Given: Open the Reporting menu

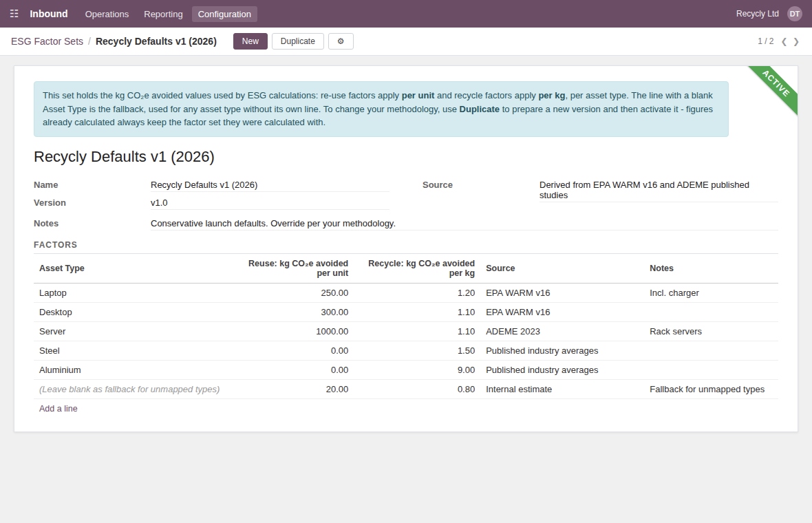Looking at the screenshot, I should tap(163, 14).
